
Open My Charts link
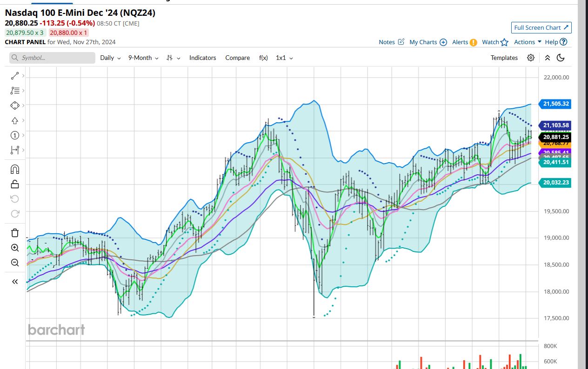428,42
